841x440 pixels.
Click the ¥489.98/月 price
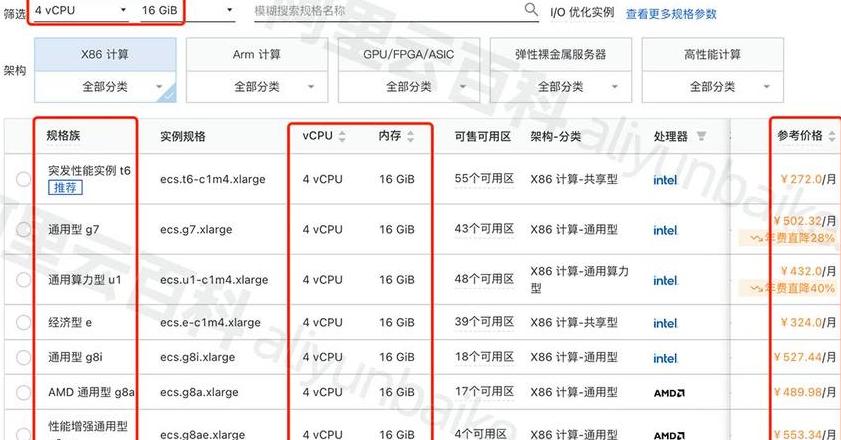coord(805,392)
